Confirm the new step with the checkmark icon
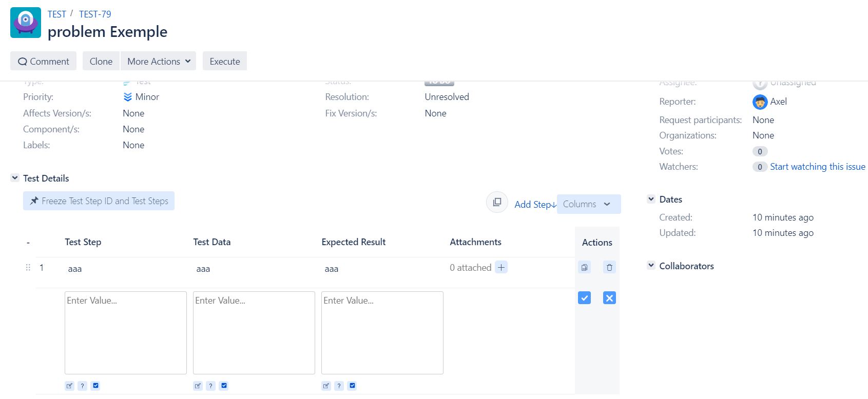The height and width of the screenshot is (399, 868). (584, 298)
